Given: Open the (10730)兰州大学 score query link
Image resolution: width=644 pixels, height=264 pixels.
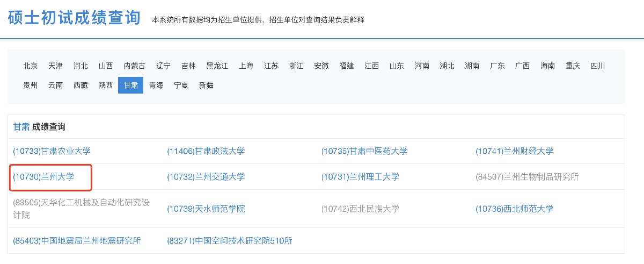Looking at the screenshot, I should point(43,177).
